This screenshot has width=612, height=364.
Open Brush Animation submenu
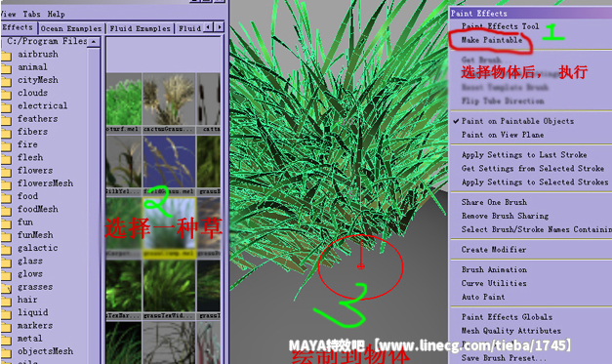point(494,269)
